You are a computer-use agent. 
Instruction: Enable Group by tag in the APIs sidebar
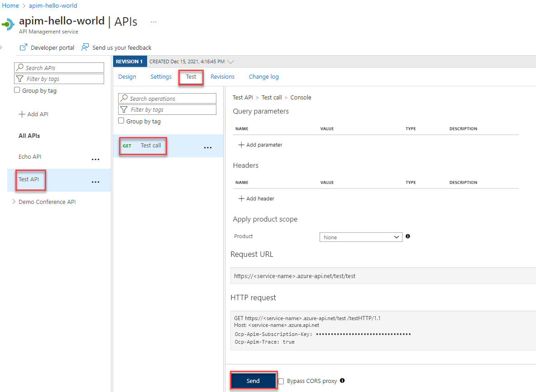pyautogui.click(x=17, y=90)
